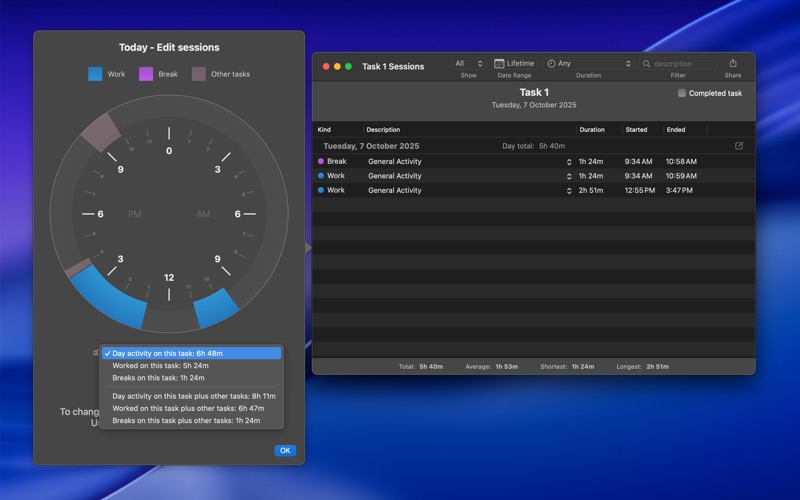Screen dimensions: 800x500
Task: Open the Show All popup
Action: [x=468, y=63]
